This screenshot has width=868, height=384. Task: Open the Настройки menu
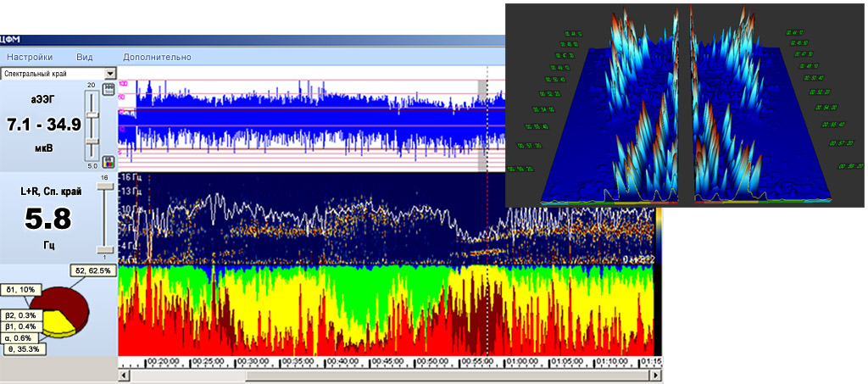click(30, 57)
